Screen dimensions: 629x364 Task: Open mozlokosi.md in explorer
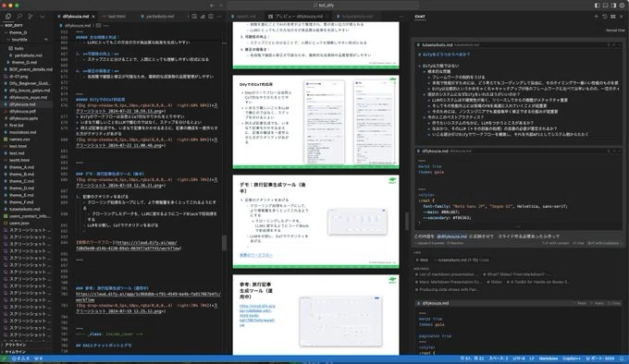coord(23,132)
